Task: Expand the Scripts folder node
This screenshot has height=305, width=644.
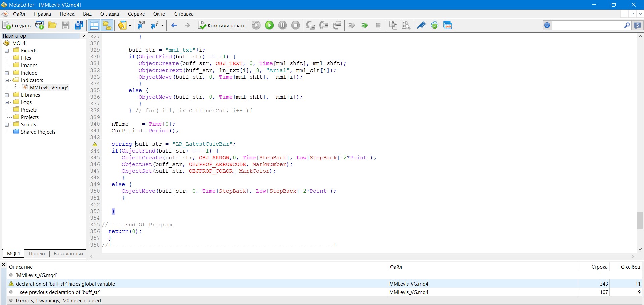Action: (7, 125)
